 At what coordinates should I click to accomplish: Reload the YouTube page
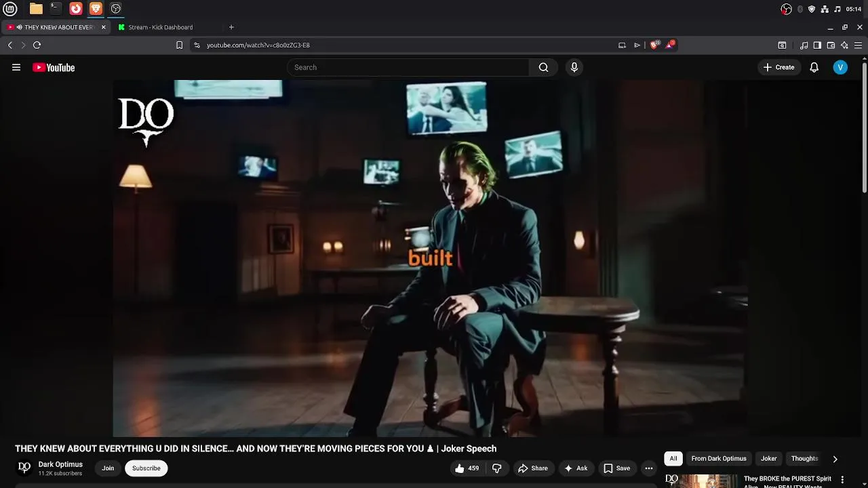click(37, 45)
